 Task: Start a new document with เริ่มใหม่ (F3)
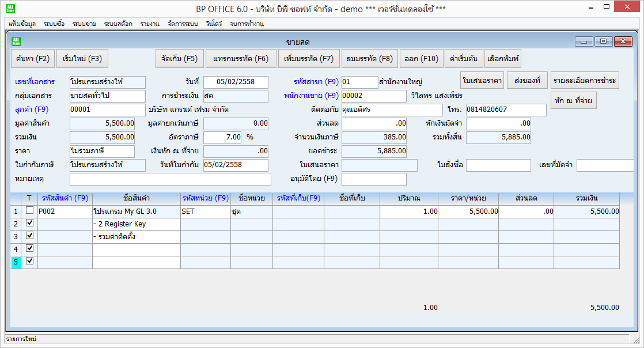pyautogui.click(x=82, y=59)
